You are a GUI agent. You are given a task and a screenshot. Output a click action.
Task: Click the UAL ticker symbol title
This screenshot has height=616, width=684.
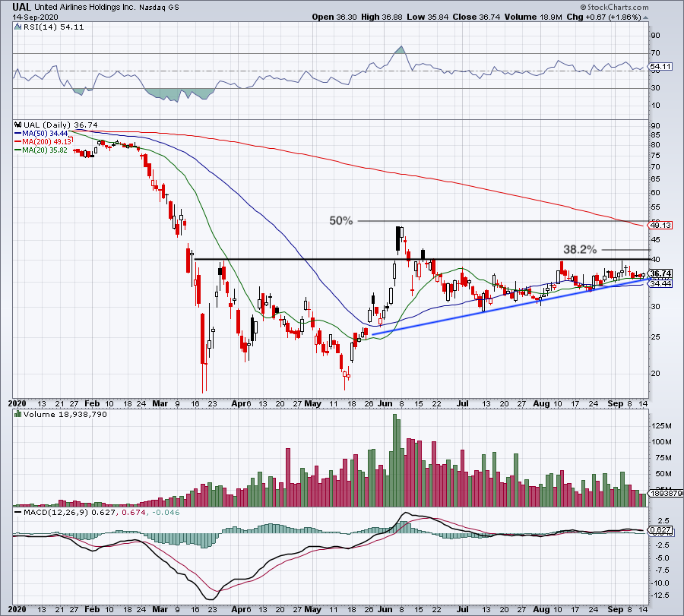coord(22,7)
